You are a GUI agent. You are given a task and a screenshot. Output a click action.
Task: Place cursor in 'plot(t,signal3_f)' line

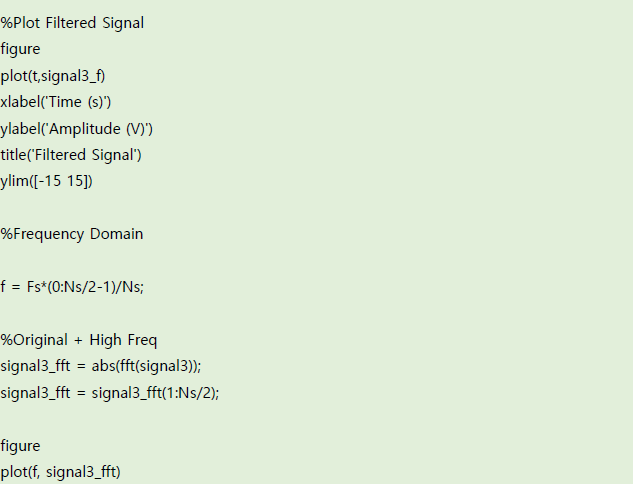53,76
